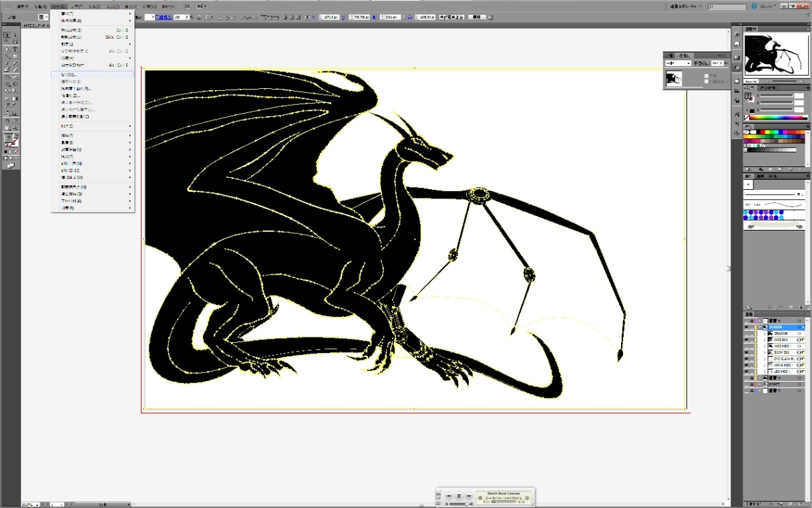Choose the menu item with Alt+Ctrl+3 shortcut
812x508 pixels.
pyautogui.click(x=92, y=65)
